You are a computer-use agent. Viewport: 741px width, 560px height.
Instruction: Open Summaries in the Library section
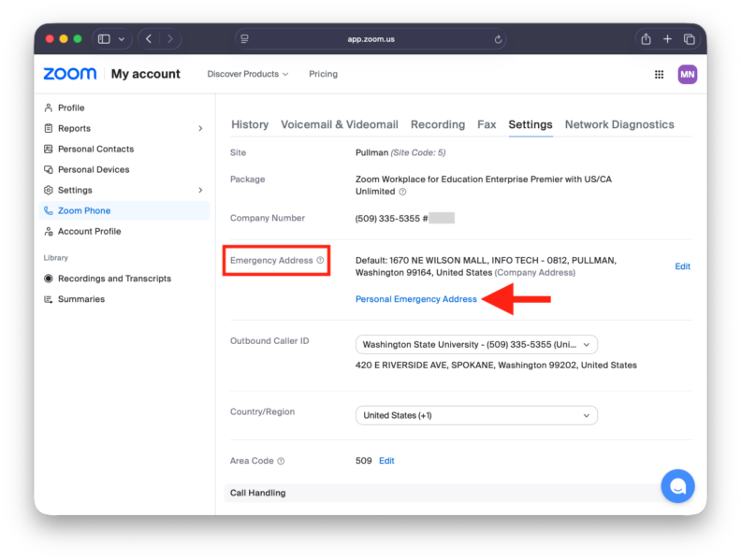click(x=81, y=299)
